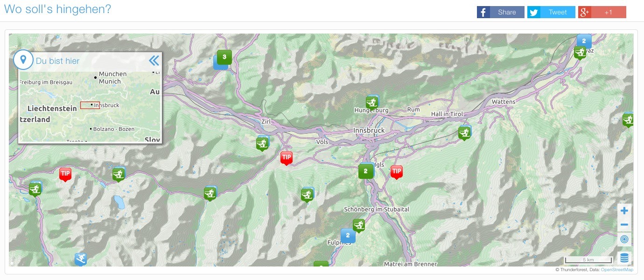Click ski marker south of Hall in Tirol
Image resolution: width=644 pixels, height=280 pixels.
point(464,133)
